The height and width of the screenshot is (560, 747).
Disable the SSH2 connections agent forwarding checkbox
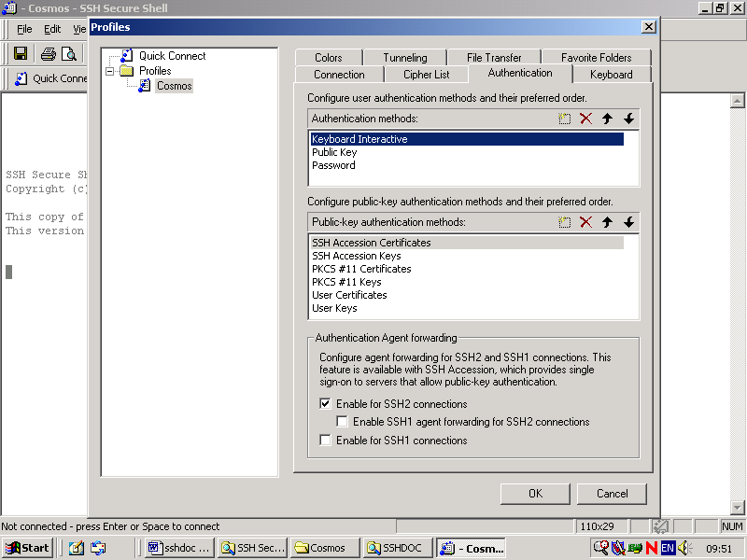tap(326, 404)
